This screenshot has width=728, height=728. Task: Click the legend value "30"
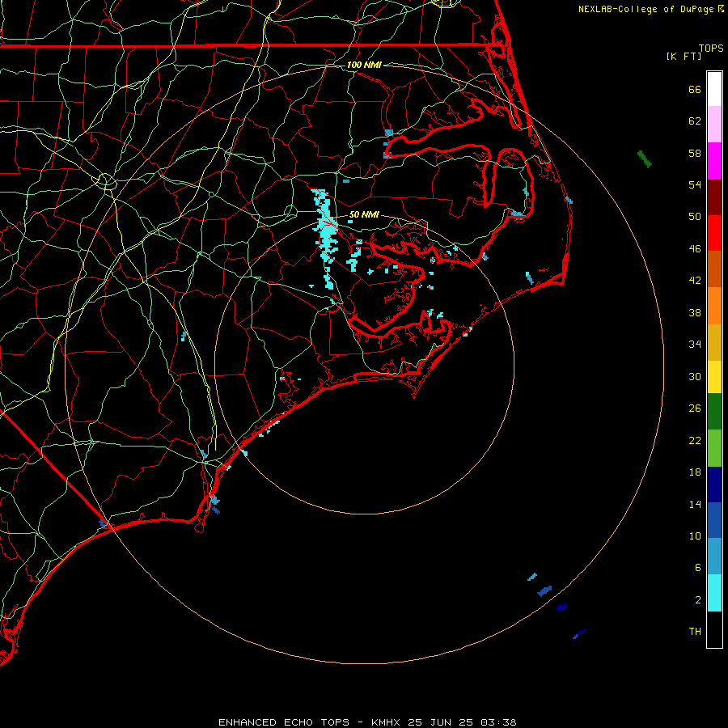coord(695,376)
